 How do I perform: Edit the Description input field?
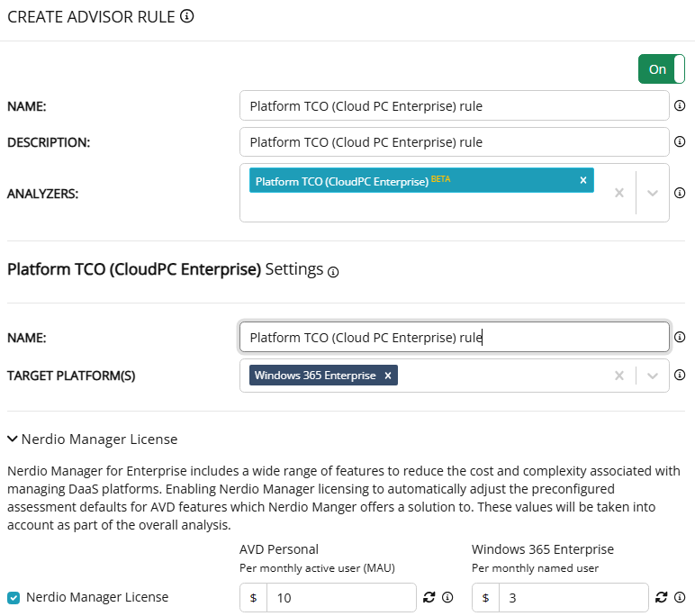455,142
